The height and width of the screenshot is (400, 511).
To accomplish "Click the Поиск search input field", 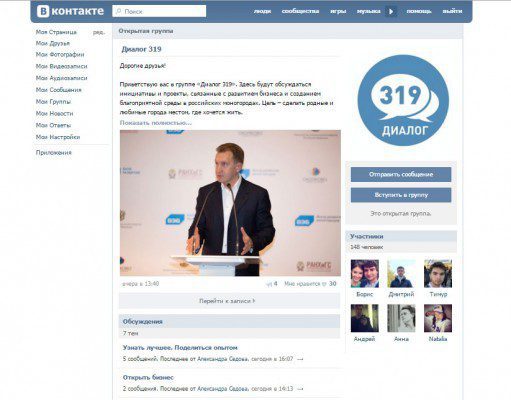I will click(159, 11).
